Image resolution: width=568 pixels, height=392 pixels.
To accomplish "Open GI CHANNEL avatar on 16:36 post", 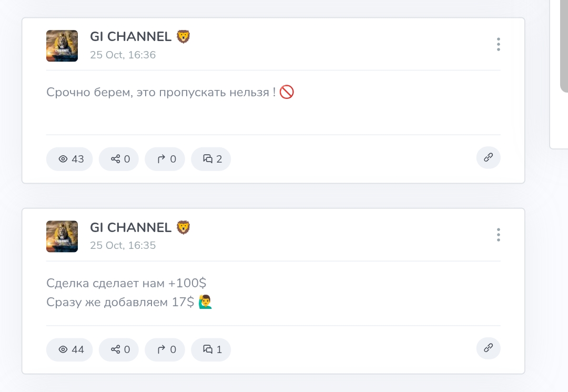I will click(x=62, y=46).
